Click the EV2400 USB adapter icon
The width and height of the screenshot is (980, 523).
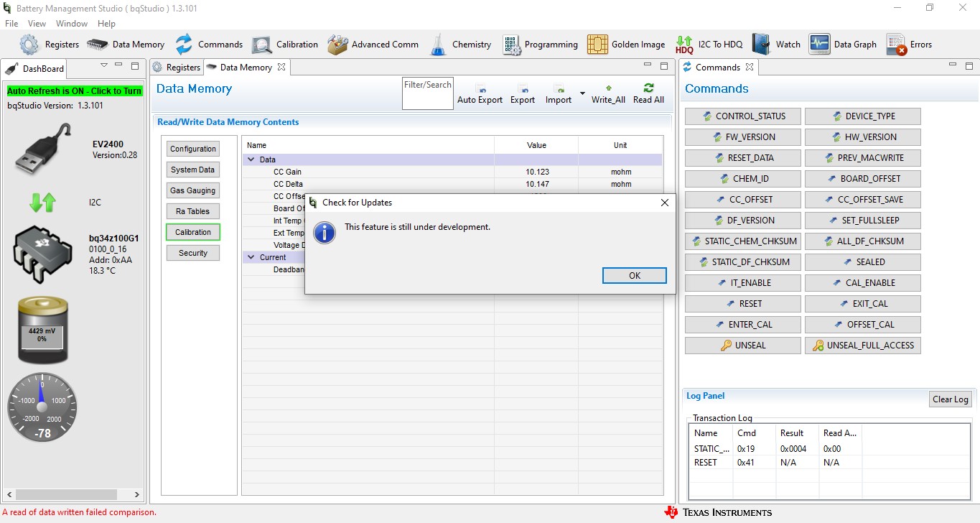[43, 149]
